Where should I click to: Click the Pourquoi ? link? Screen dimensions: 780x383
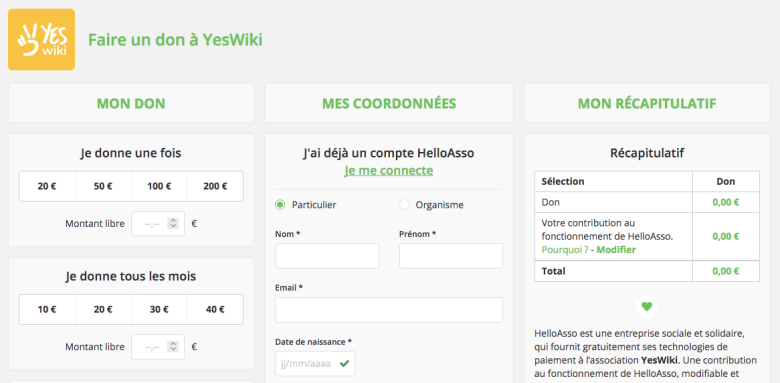(x=565, y=250)
